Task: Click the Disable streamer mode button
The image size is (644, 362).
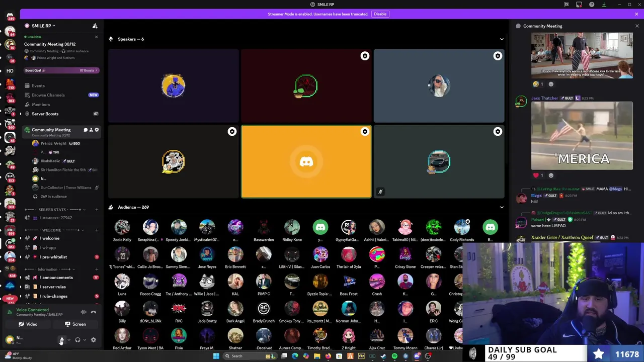Action: pyautogui.click(x=380, y=14)
